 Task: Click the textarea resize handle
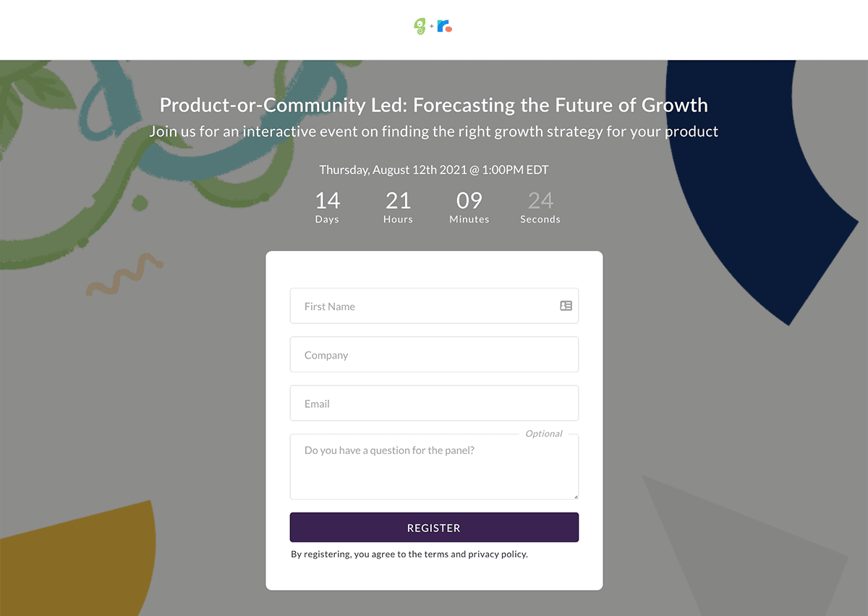click(x=576, y=496)
